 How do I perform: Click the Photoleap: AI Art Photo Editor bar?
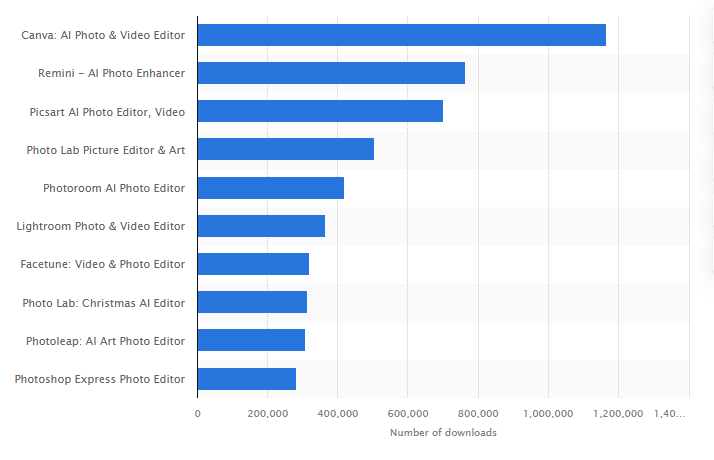point(251,340)
